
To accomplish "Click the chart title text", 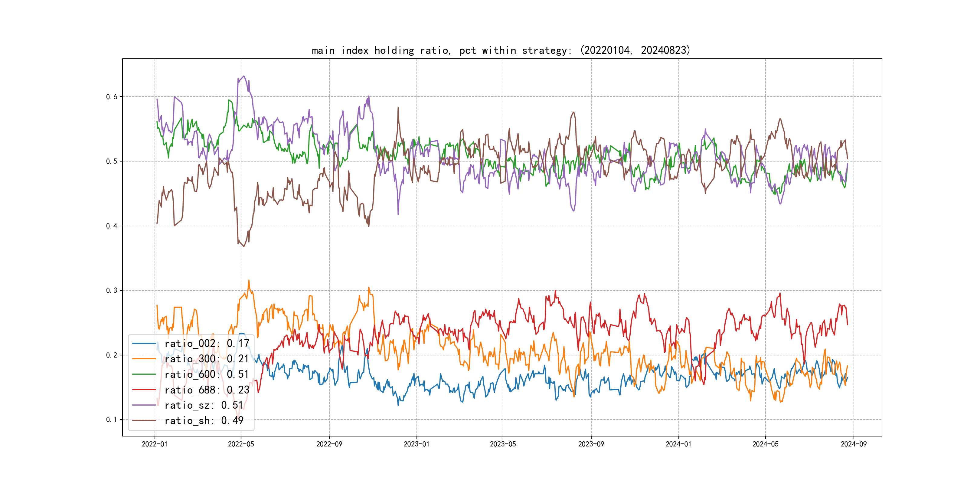I will tap(501, 50).
